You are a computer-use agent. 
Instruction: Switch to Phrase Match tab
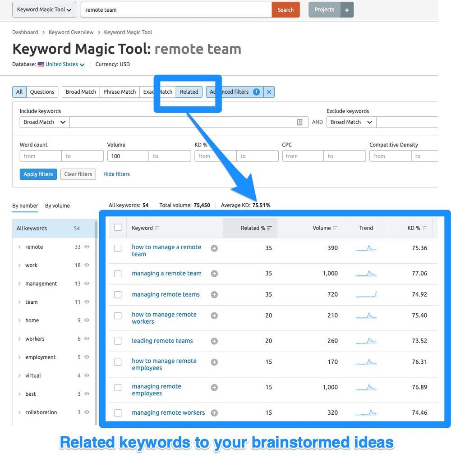120,92
